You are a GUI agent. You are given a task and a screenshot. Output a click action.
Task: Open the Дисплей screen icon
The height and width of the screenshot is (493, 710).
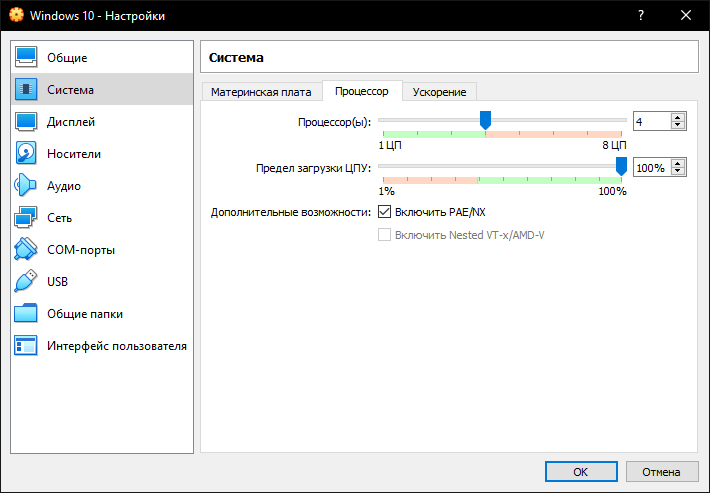pos(26,121)
